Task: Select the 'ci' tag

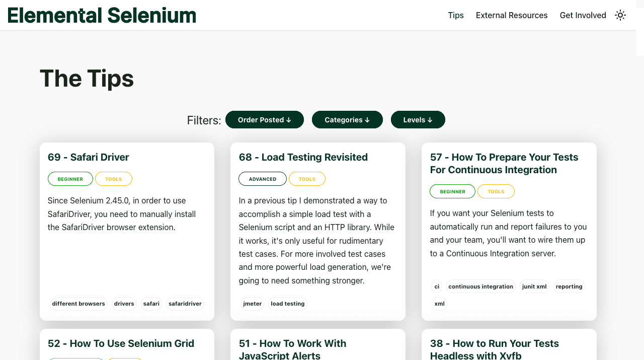Action: 437,286
